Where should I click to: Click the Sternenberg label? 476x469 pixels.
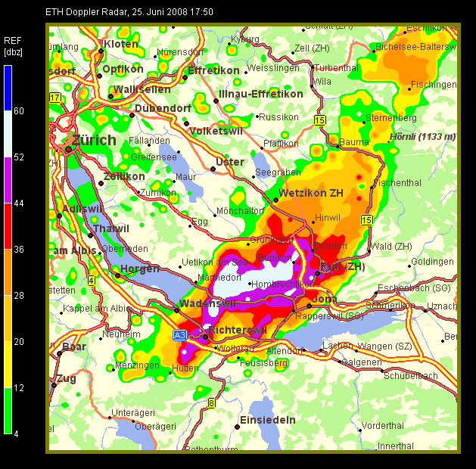tap(391, 118)
